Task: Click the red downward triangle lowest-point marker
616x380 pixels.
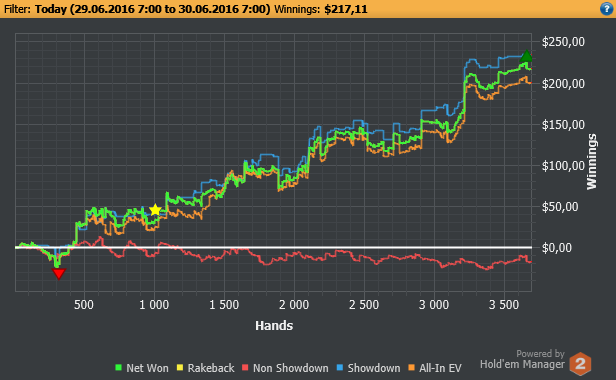Action: point(59,274)
